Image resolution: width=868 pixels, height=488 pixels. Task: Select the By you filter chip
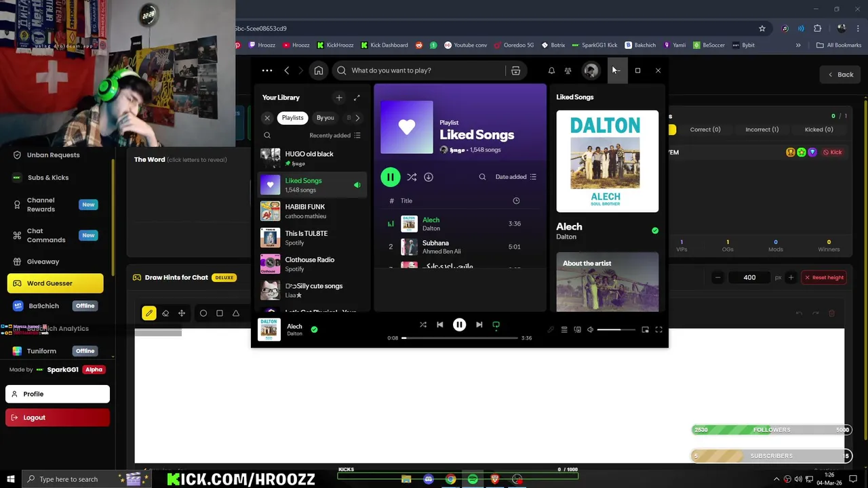(325, 118)
